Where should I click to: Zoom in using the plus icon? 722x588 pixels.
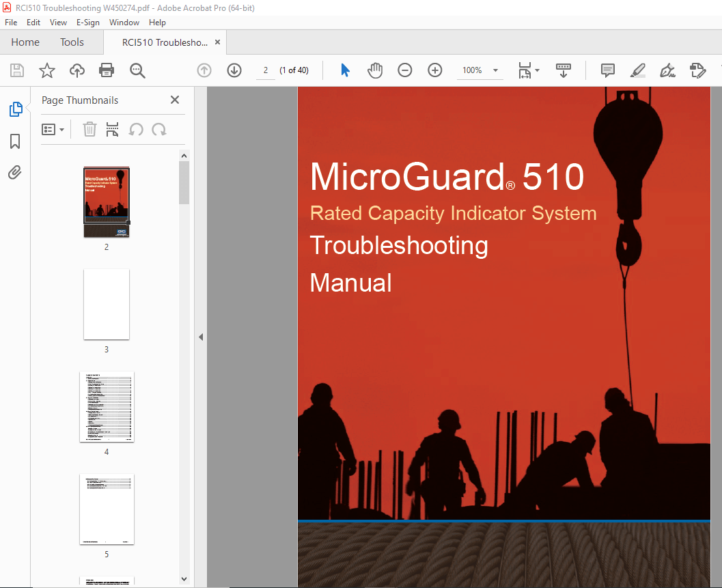(x=435, y=70)
